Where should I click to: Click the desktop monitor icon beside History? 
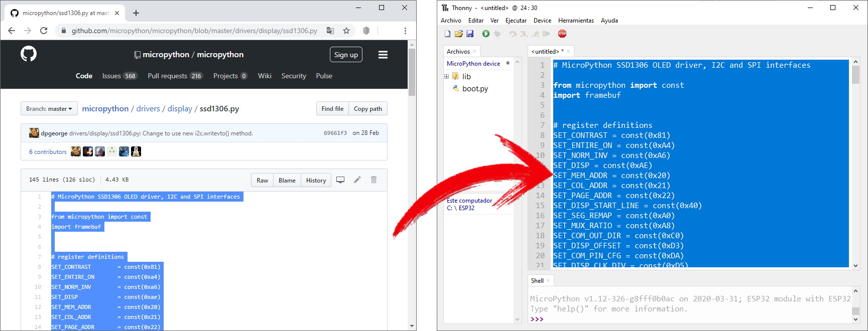[x=340, y=180]
